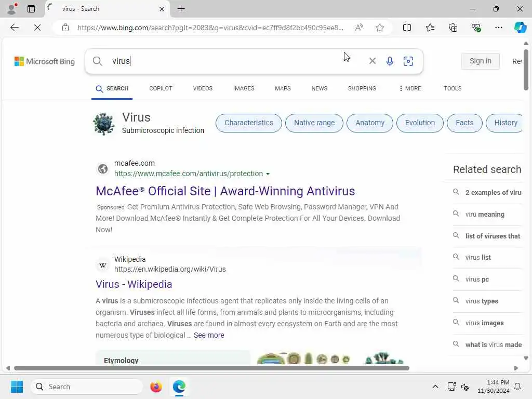Open the notifications bell
Screen dimensions: 532x399
[x=518, y=387]
